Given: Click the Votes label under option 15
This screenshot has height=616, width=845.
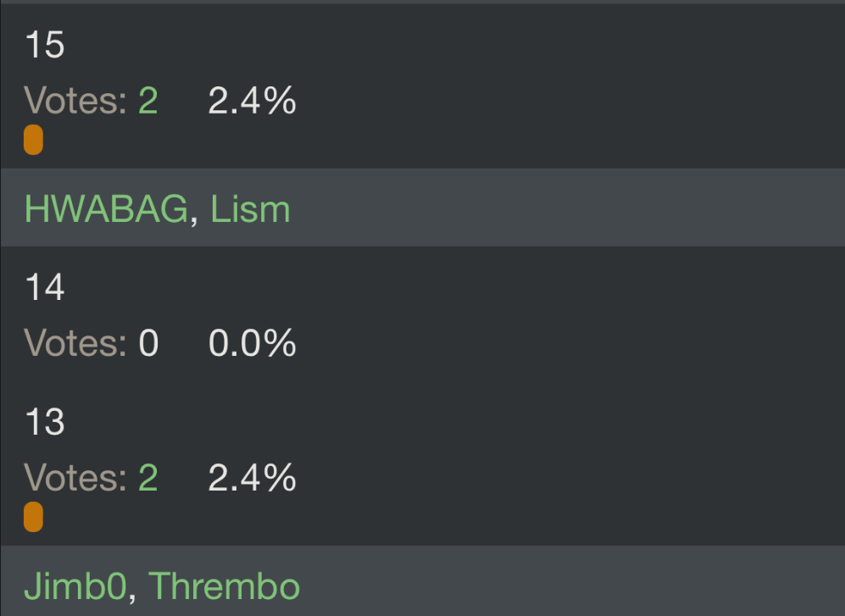Looking at the screenshot, I should coord(75,100).
